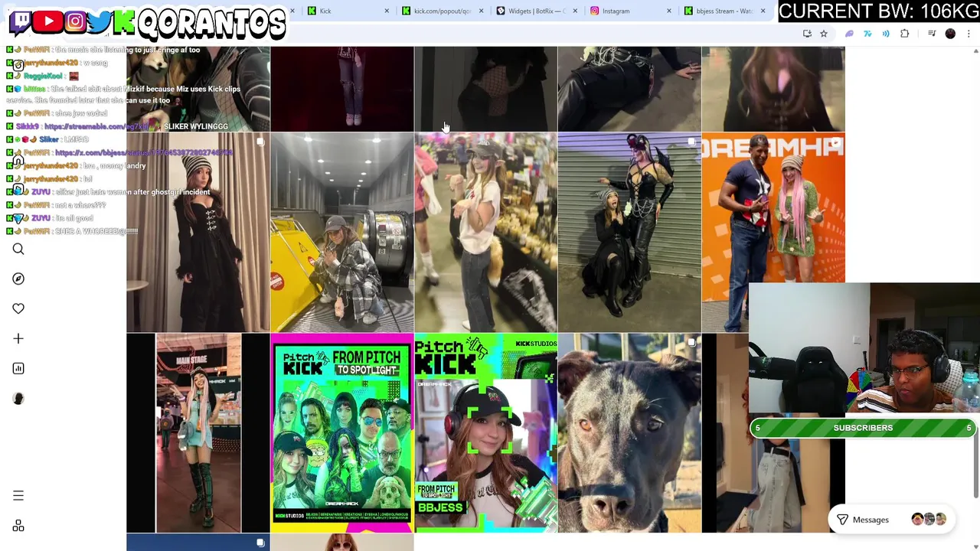Open the More hamburger menu in sidebar
Image resolution: width=980 pixels, height=551 pixels.
click(x=18, y=496)
